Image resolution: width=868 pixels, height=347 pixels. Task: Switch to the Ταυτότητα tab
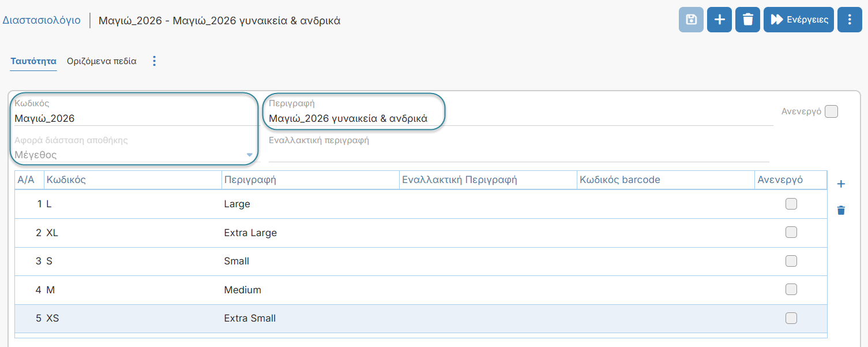[x=33, y=61]
